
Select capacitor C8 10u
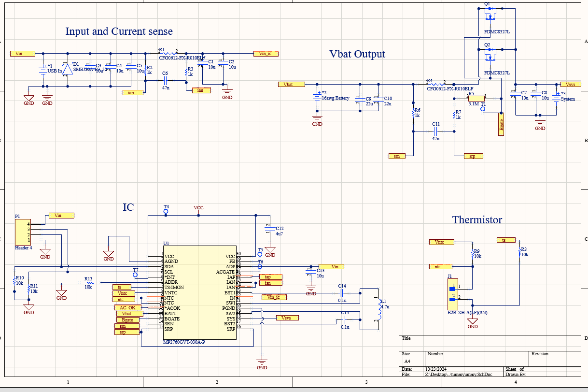click(x=536, y=93)
